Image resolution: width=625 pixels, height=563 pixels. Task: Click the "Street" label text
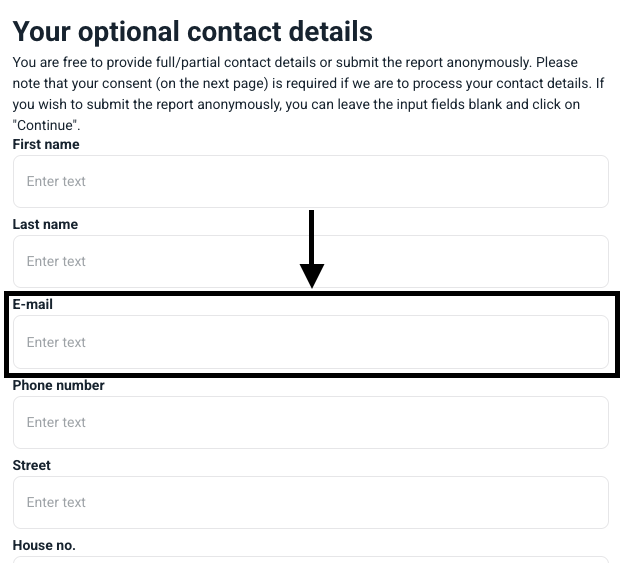(x=32, y=465)
